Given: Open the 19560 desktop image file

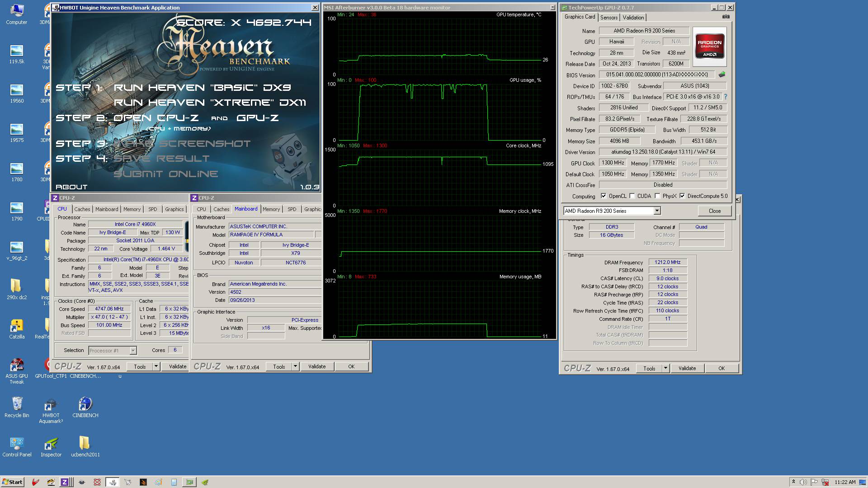Looking at the screenshot, I should (17, 93).
